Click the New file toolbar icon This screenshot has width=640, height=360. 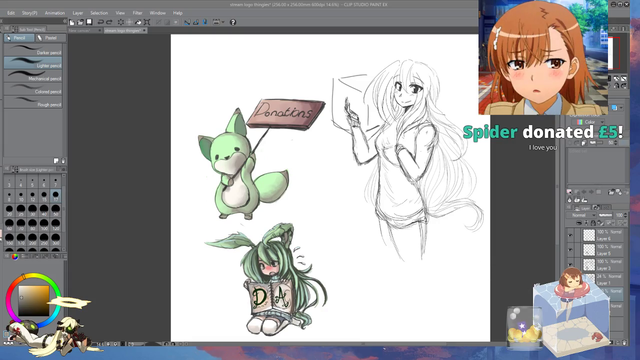pyautogui.click(x=72, y=22)
